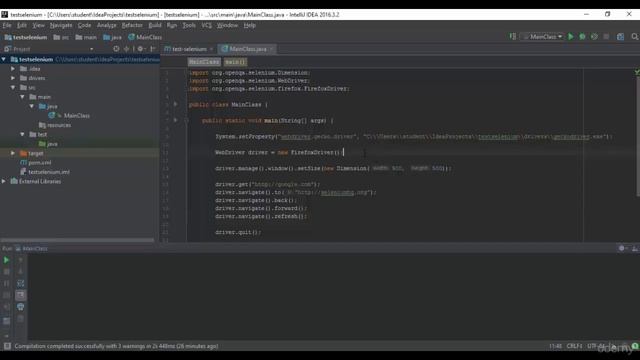Click the exit icon in Run panel
The image size is (640, 360).
pyautogui.click(x=6, y=307)
